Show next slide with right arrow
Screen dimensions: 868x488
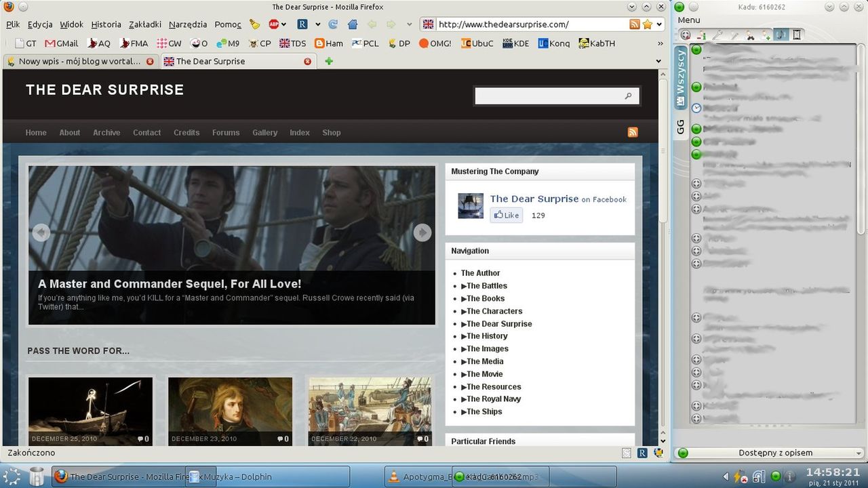[x=422, y=232]
